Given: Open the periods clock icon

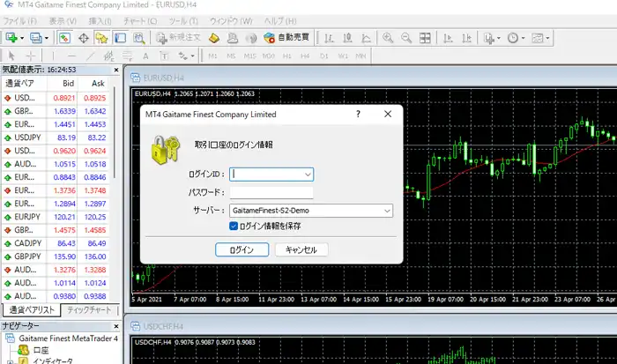Looking at the screenshot, I should pyautogui.click(x=513, y=38).
